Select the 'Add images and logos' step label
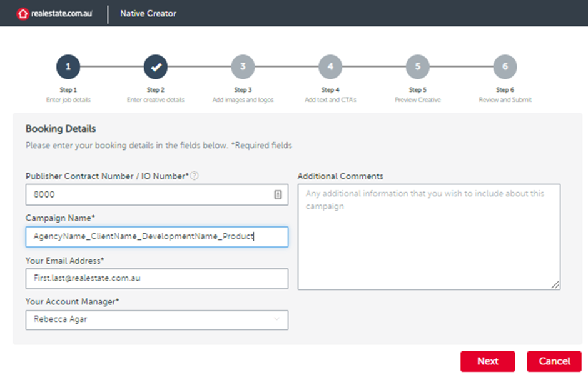The height and width of the screenshot is (382, 588). click(243, 100)
